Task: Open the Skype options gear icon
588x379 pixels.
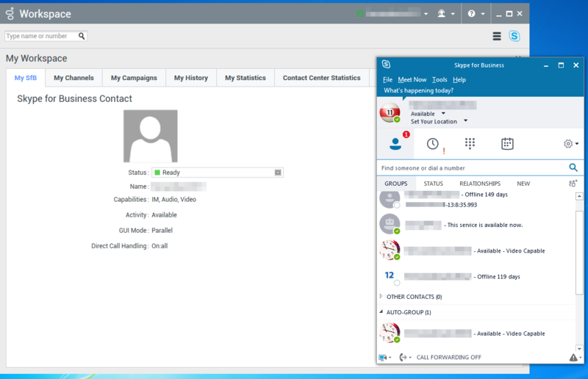Action: (x=567, y=143)
